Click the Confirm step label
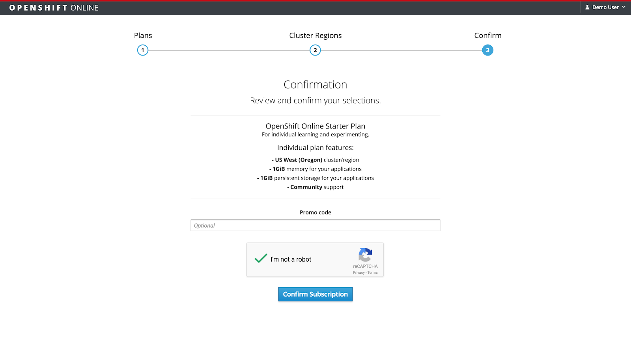 488,35
